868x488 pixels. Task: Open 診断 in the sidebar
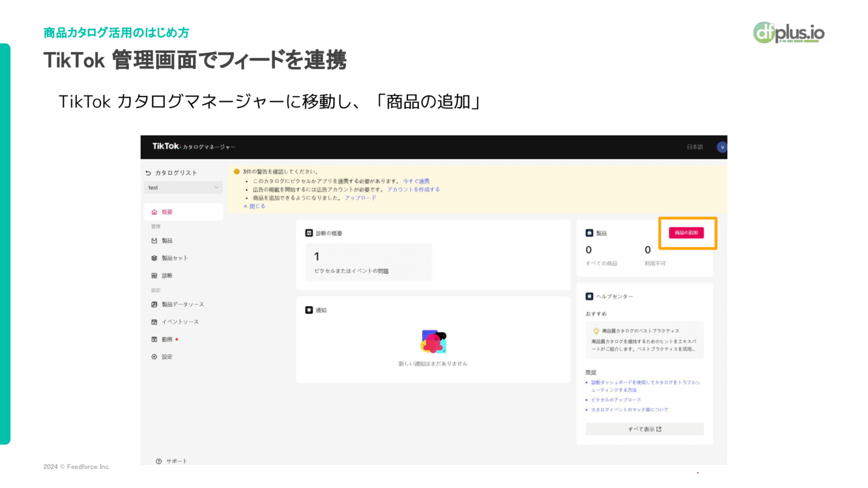(167, 276)
